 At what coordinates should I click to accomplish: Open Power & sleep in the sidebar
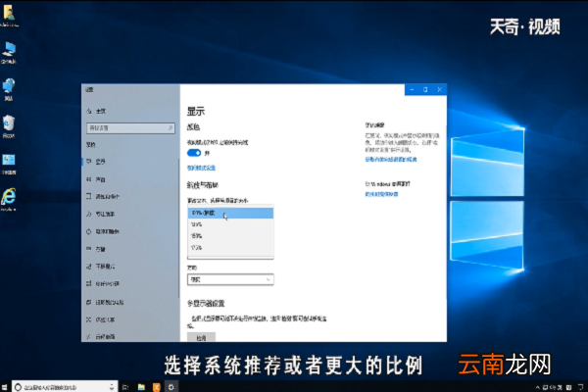130,231
